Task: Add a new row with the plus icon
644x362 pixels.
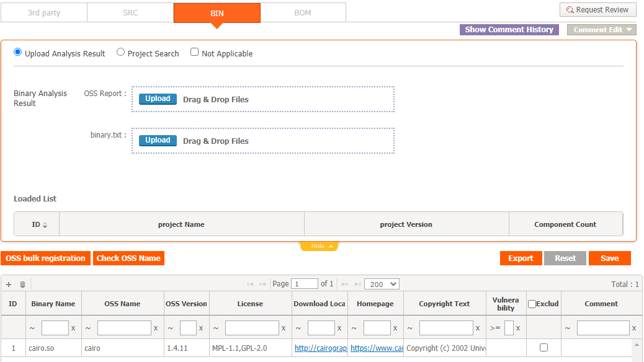Action: point(9,284)
